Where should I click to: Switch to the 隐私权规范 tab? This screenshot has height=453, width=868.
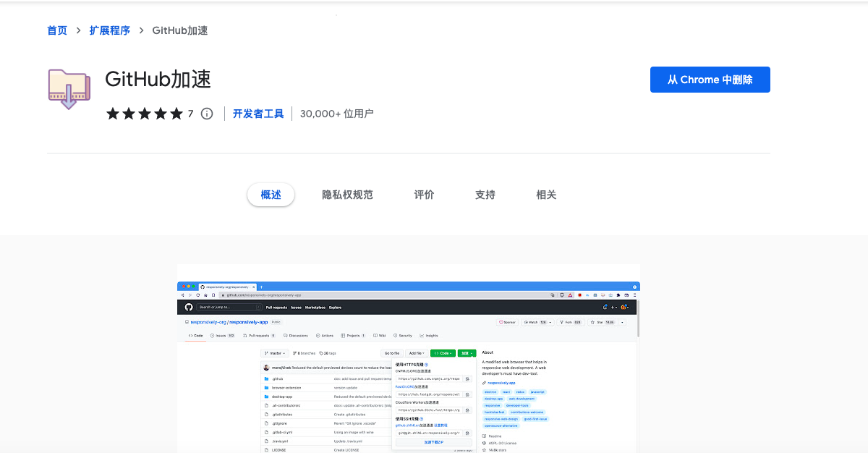click(x=347, y=195)
